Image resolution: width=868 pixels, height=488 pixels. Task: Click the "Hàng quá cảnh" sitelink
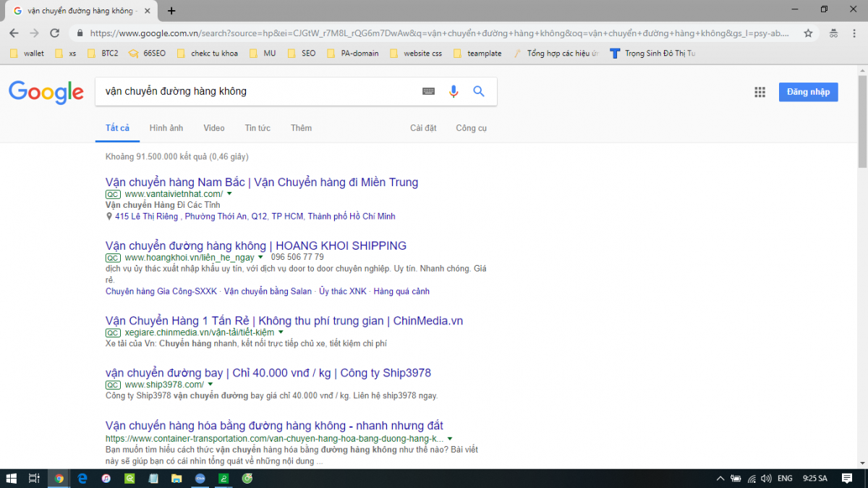[401, 292]
